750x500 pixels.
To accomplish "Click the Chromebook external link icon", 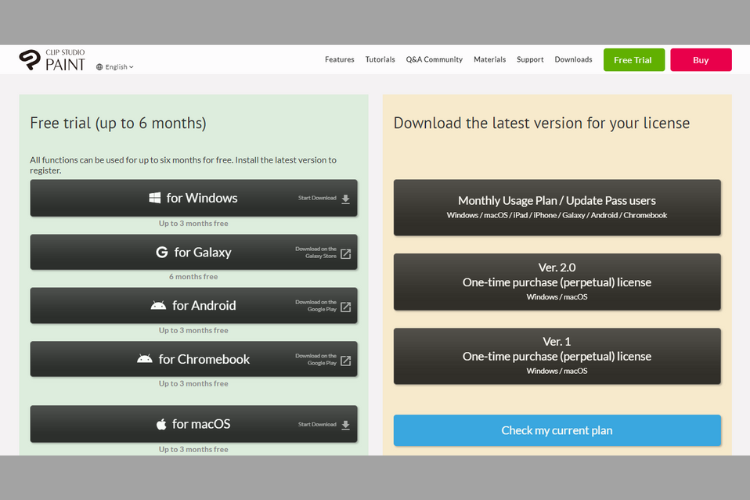I will click(346, 360).
